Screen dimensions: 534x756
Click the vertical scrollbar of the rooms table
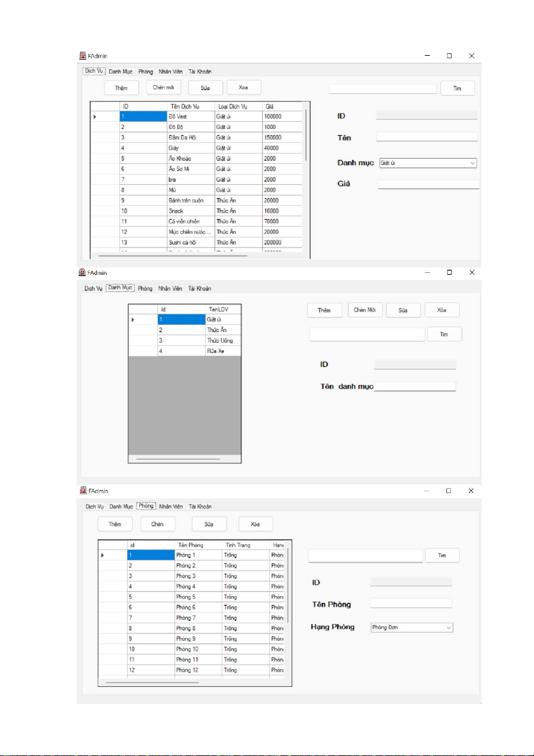[x=288, y=585]
